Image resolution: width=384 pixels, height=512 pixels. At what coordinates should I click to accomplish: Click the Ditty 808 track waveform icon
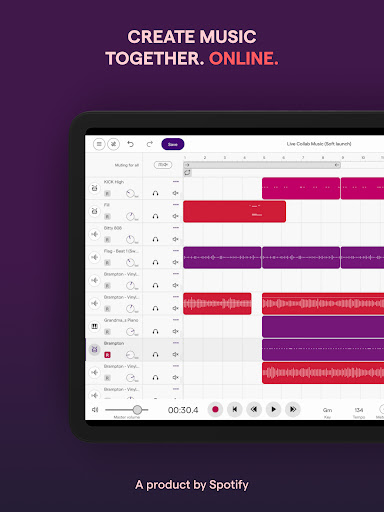pos(95,234)
